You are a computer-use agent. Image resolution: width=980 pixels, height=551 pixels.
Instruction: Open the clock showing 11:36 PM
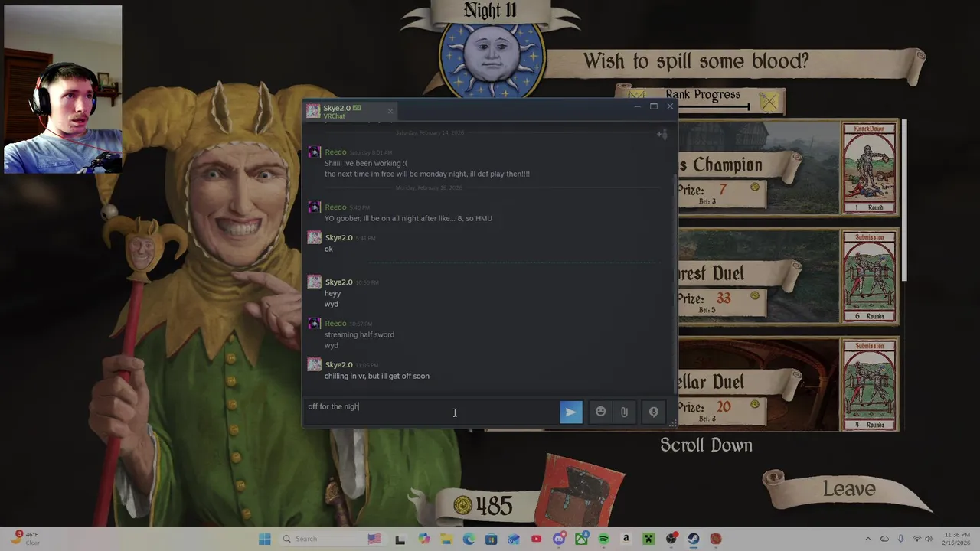point(957,539)
